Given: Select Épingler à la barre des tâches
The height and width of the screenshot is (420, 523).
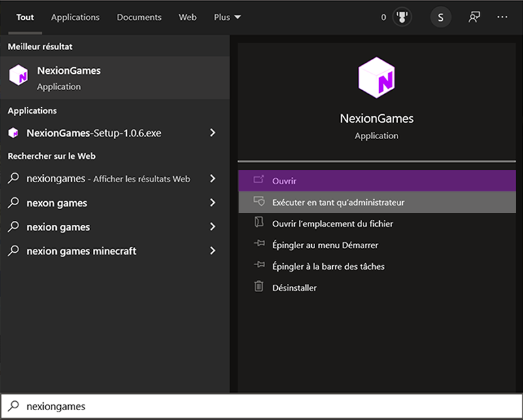Looking at the screenshot, I should (377, 266).
